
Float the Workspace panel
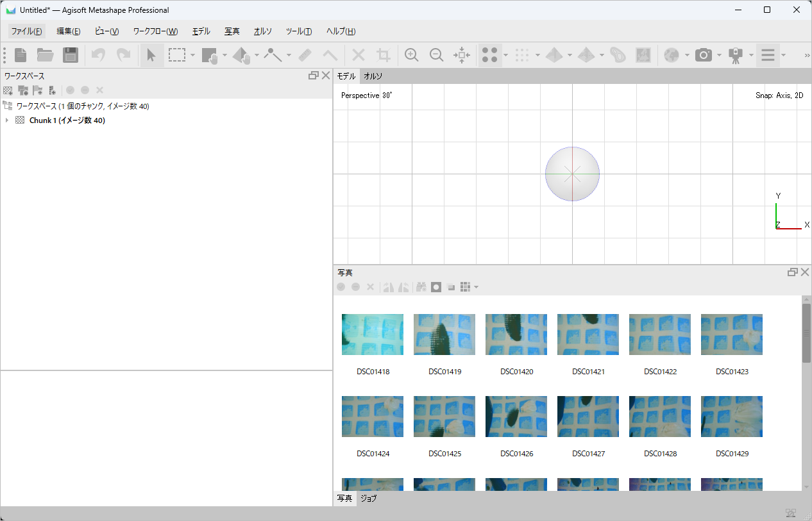314,76
